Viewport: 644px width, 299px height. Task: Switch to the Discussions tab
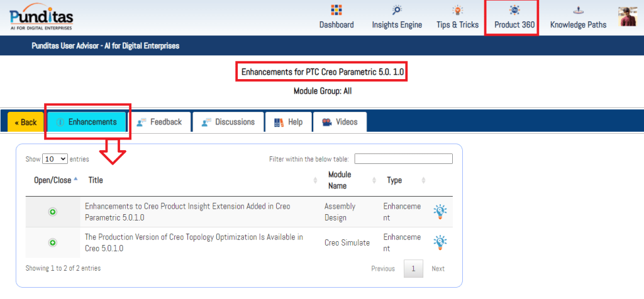pos(228,122)
